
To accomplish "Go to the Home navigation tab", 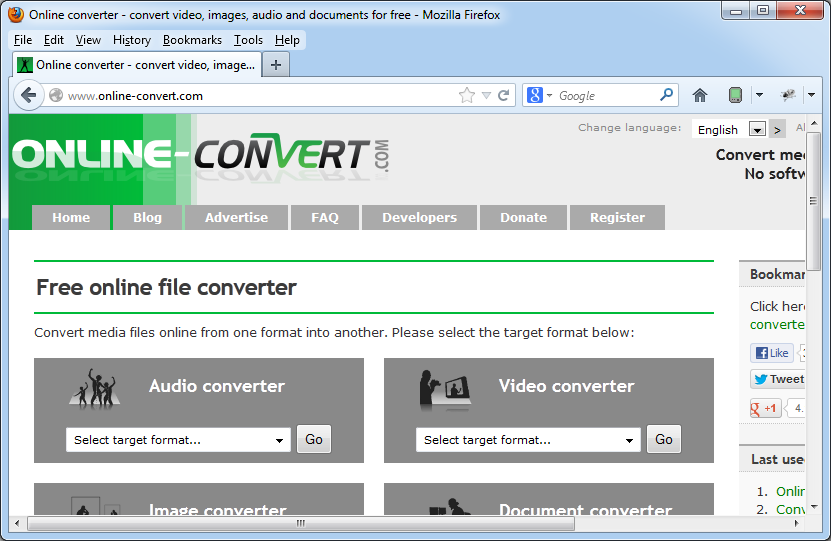I will pos(71,217).
